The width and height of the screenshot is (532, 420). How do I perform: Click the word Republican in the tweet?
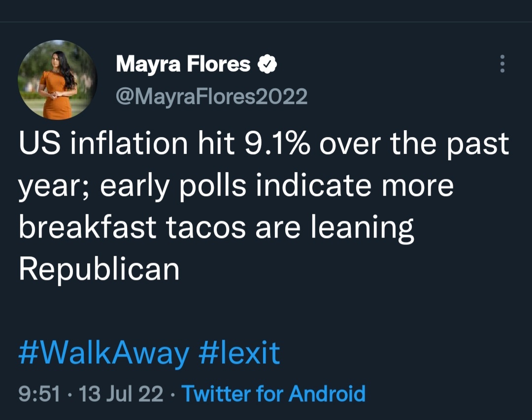(x=99, y=269)
